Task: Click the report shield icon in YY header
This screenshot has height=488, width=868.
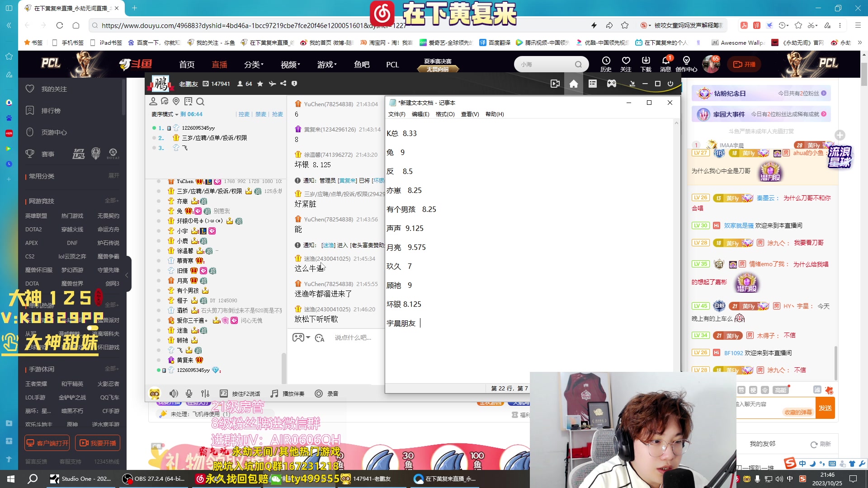Action: tap(294, 84)
